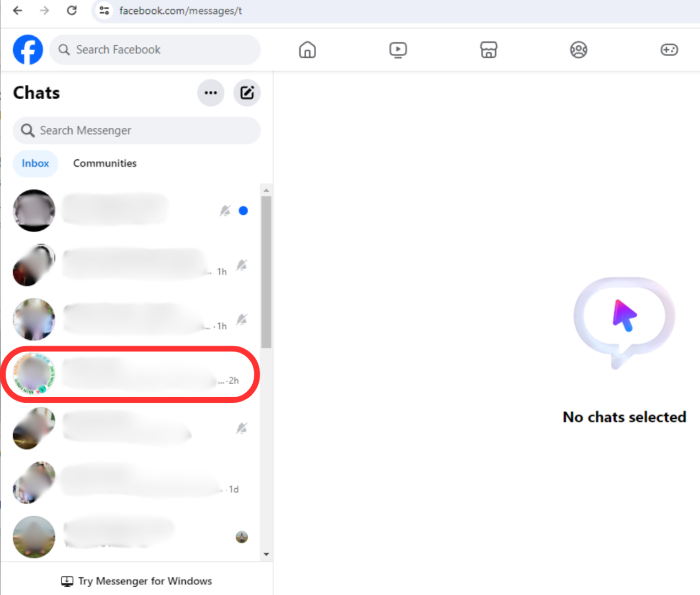Reload the Facebook messages page
Screen dimensions: 700x595
72,10
